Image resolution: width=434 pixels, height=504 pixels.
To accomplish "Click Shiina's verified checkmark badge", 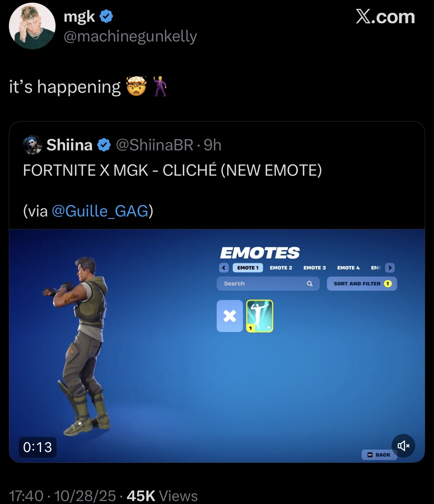I will (104, 145).
